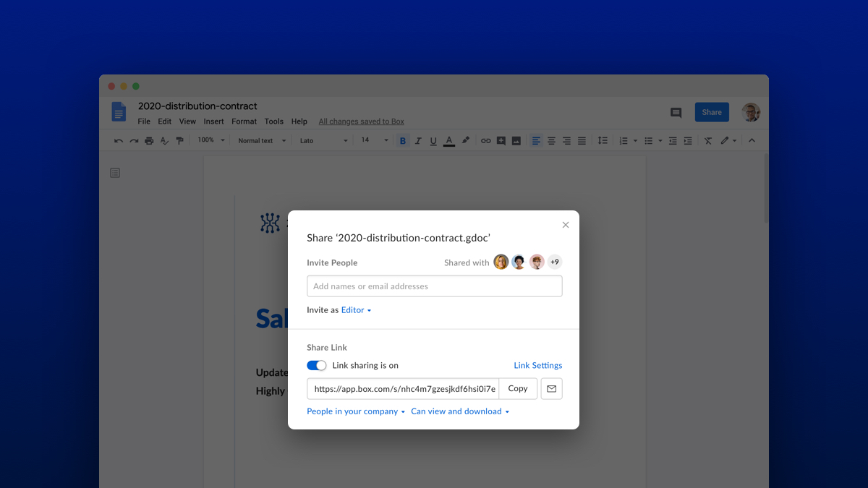
Task: Insert a link using the link icon
Action: pyautogui.click(x=485, y=140)
